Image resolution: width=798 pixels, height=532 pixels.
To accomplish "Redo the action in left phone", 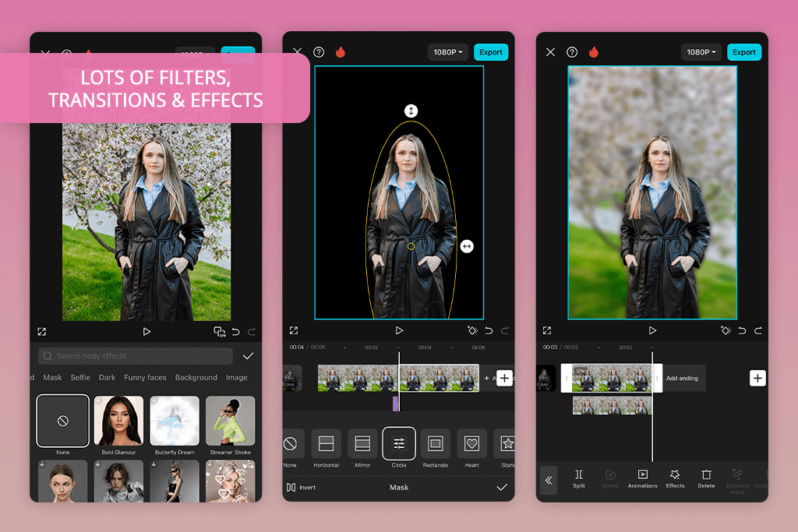I will pos(252,332).
